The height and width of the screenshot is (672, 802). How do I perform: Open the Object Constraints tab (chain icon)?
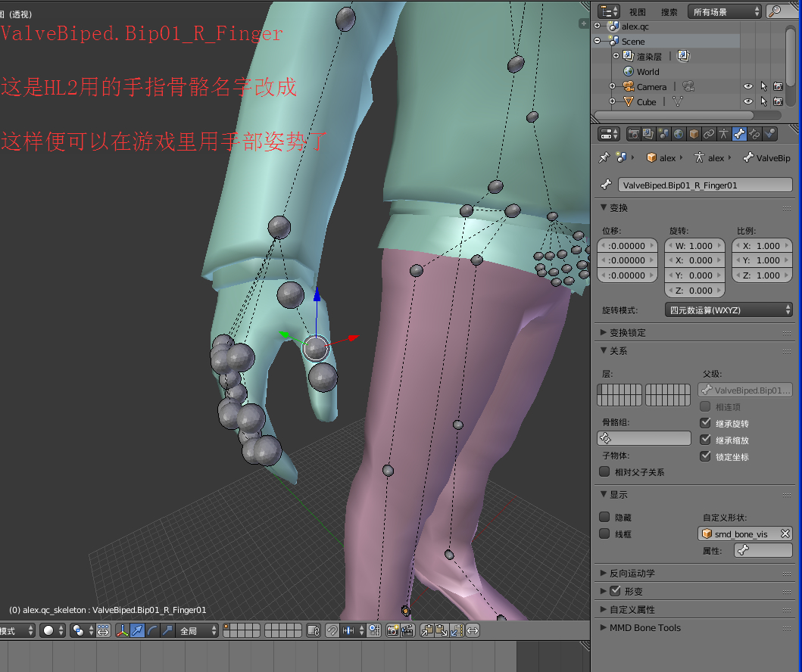point(708,134)
